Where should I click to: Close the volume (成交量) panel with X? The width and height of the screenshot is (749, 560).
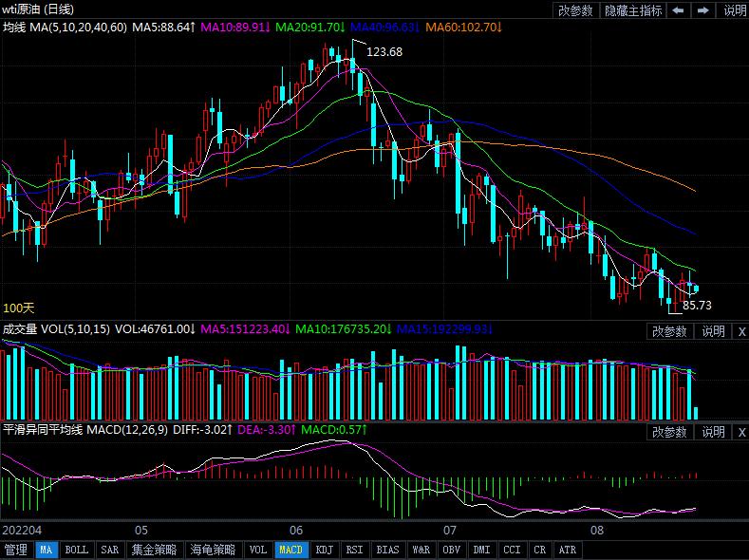pos(741,331)
